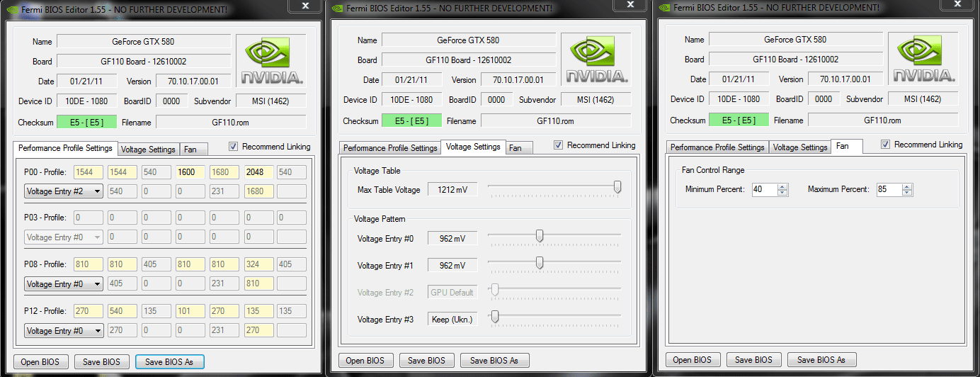Click the NVIDIA logo in the left window
980x377 pixels.
coord(271,61)
